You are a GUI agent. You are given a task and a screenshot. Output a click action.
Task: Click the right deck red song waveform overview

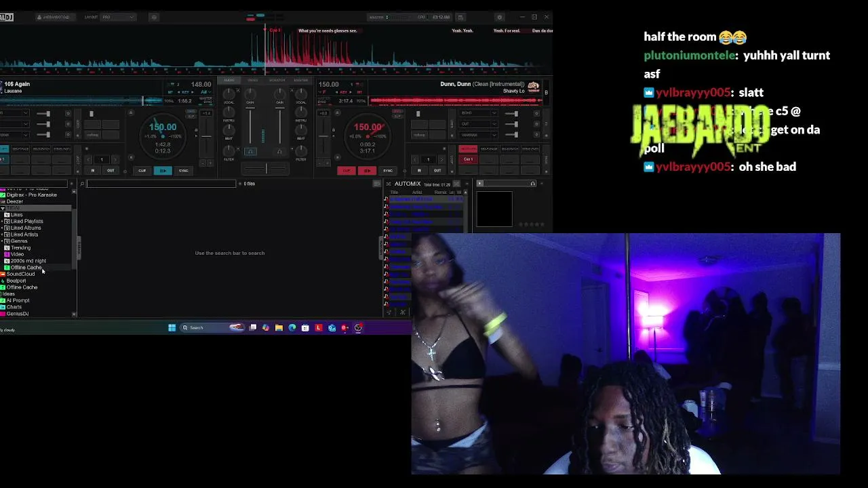[456, 101]
